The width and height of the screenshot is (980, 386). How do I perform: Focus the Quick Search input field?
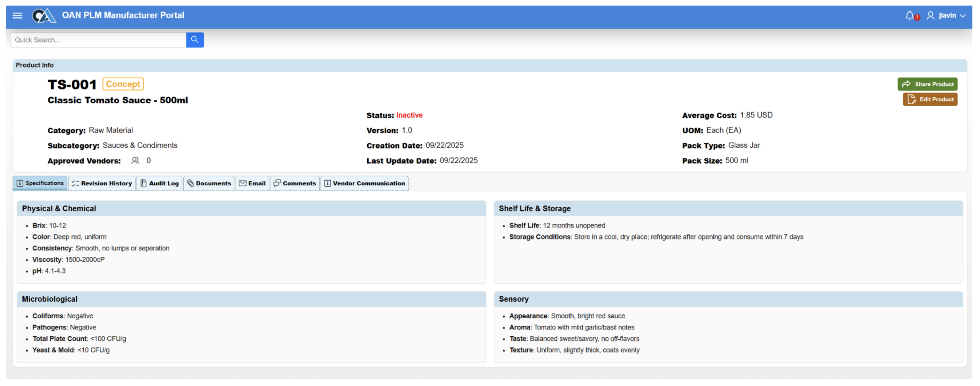(x=98, y=40)
